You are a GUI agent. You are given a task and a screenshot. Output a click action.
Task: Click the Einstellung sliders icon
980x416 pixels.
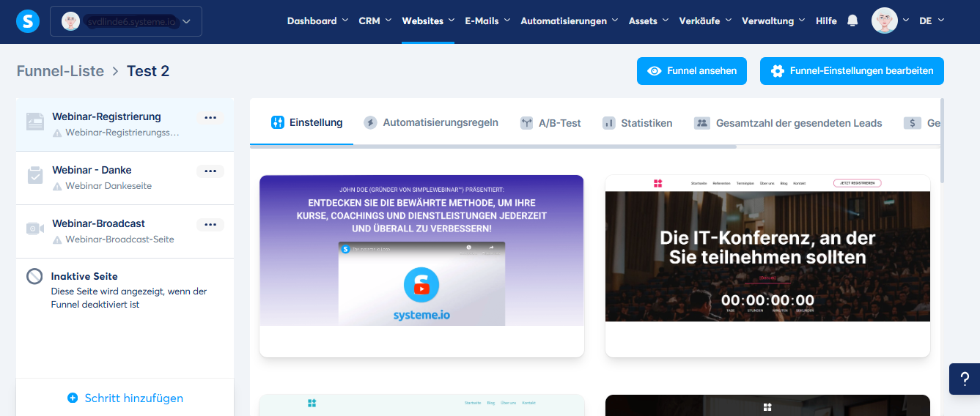click(277, 122)
